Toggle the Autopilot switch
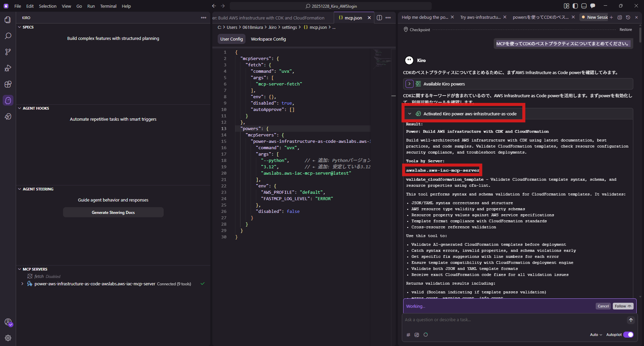The height and width of the screenshot is (346, 644). click(x=628, y=335)
